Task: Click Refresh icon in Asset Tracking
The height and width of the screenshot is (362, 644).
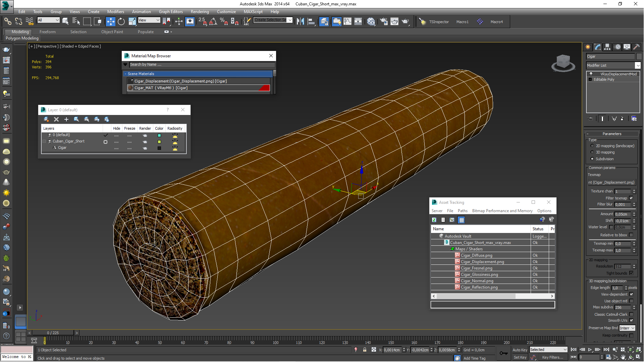Action: [434, 220]
